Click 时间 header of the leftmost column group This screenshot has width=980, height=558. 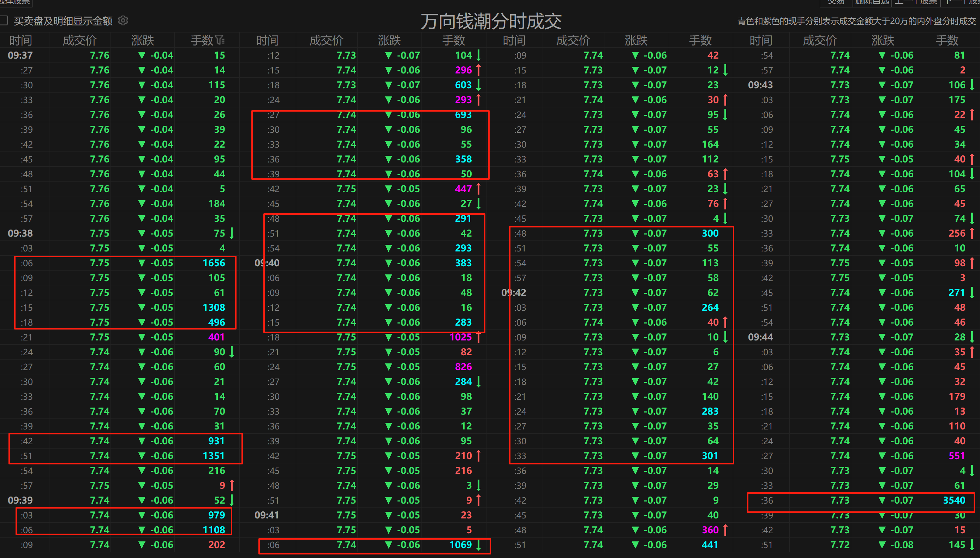(x=21, y=40)
